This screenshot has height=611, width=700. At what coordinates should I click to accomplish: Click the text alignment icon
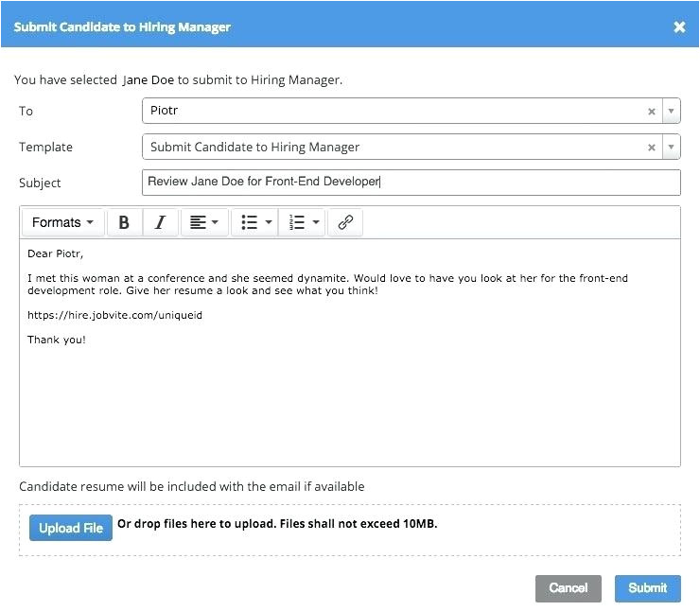[198, 222]
